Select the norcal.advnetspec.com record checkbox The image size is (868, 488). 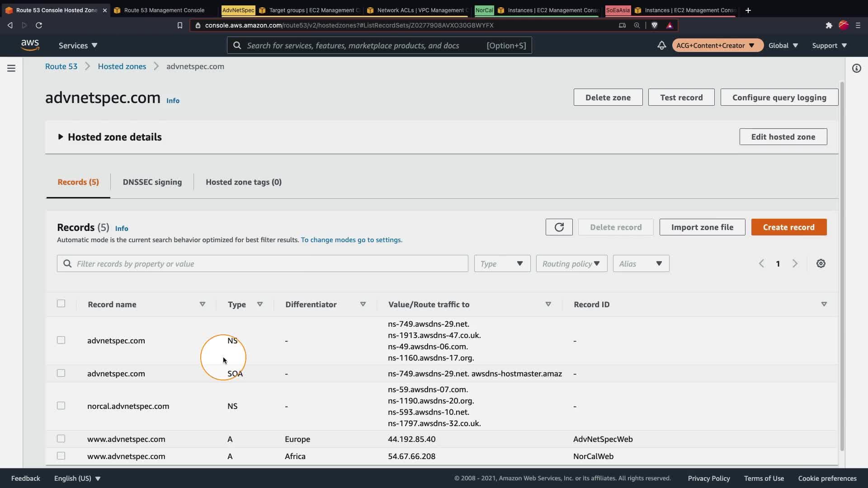click(x=61, y=406)
